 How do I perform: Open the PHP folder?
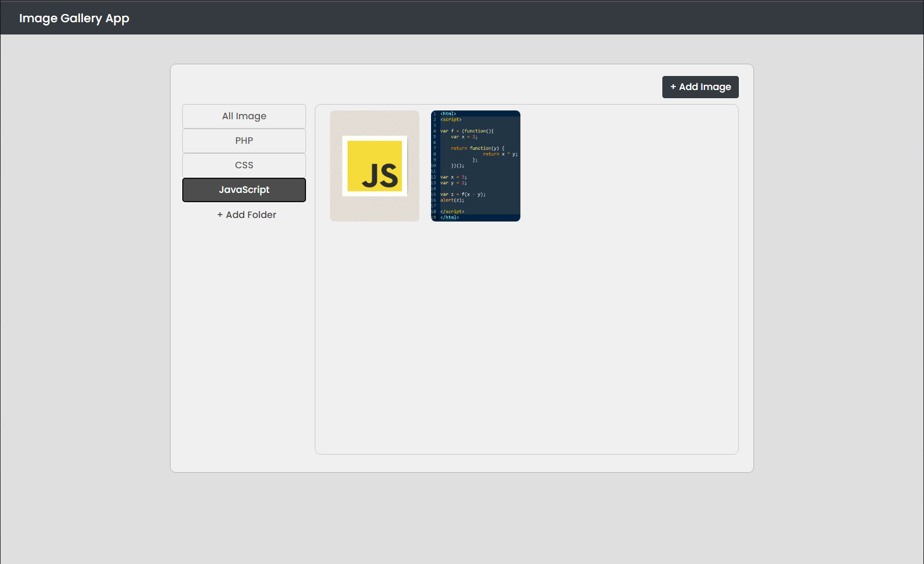244,141
